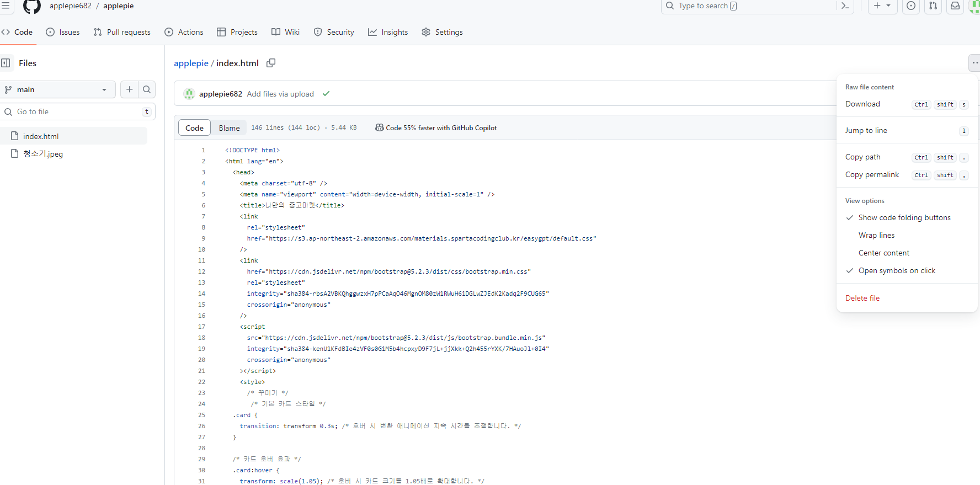Go to applepie root in breadcrumb
The image size is (980, 485).
click(x=191, y=63)
